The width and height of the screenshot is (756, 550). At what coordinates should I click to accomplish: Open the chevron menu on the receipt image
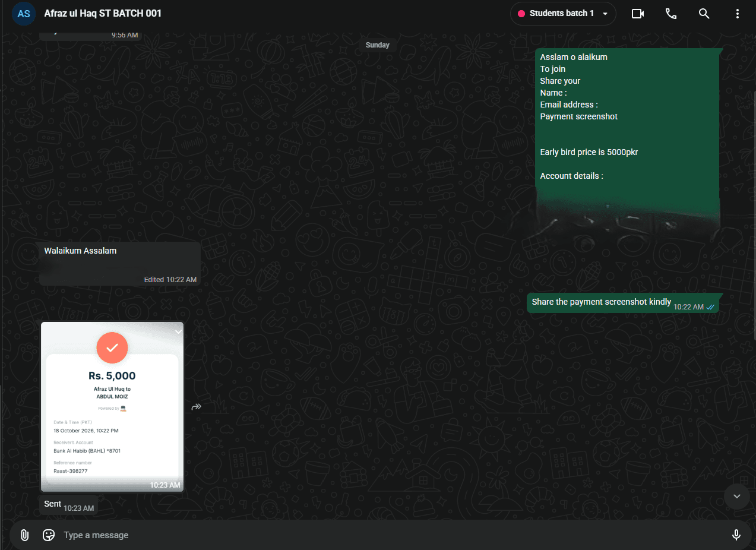[178, 331]
